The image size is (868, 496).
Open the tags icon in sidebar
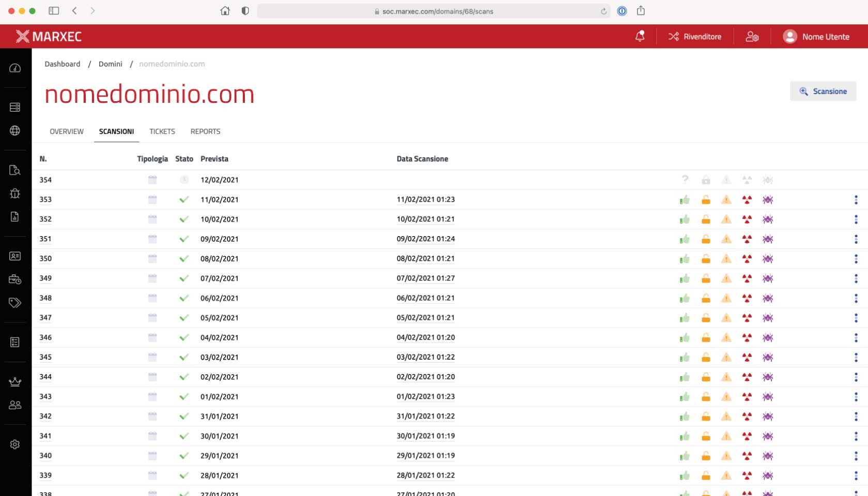pos(15,303)
